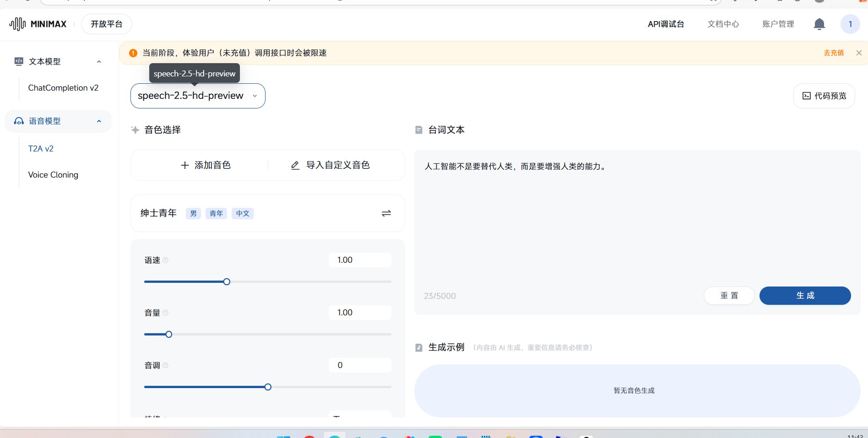
Task: Click the warning icon in the banner
Action: click(133, 53)
